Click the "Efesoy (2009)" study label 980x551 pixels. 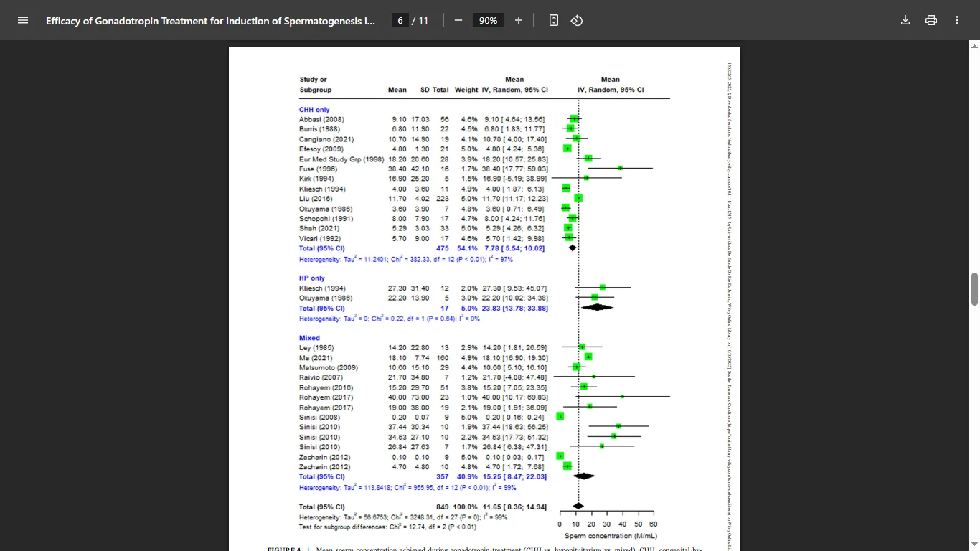321,149
